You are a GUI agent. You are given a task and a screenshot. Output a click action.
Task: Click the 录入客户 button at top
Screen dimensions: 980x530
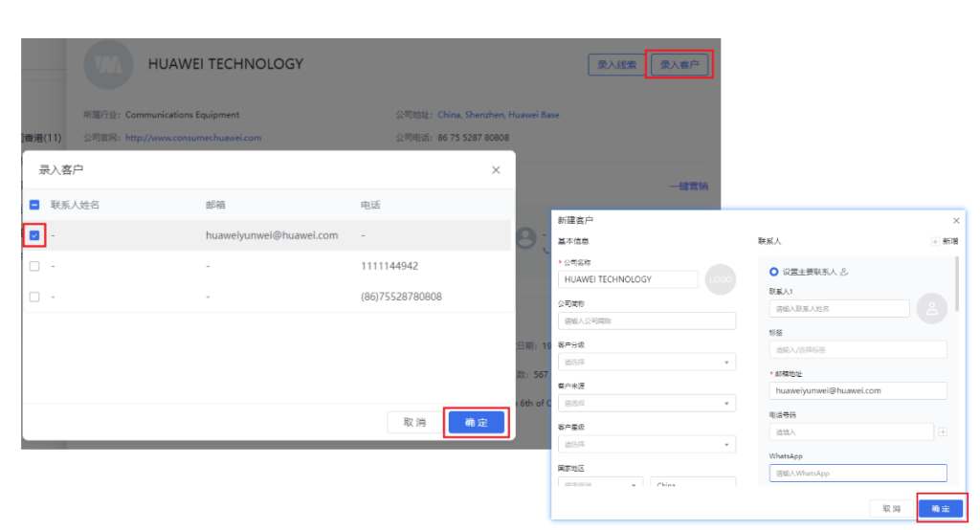click(679, 65)
